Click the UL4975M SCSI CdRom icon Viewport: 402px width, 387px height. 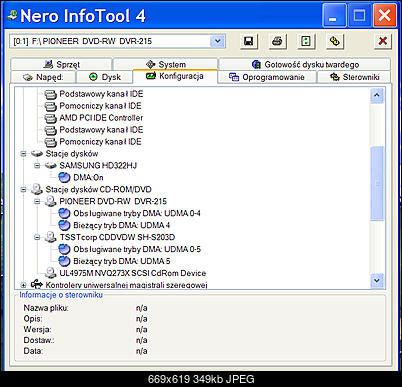51,273
